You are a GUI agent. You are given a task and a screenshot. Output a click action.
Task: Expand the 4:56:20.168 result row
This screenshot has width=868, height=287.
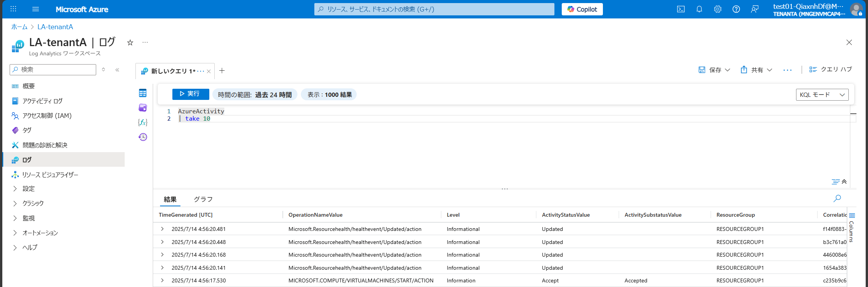[x=162, y=255]
